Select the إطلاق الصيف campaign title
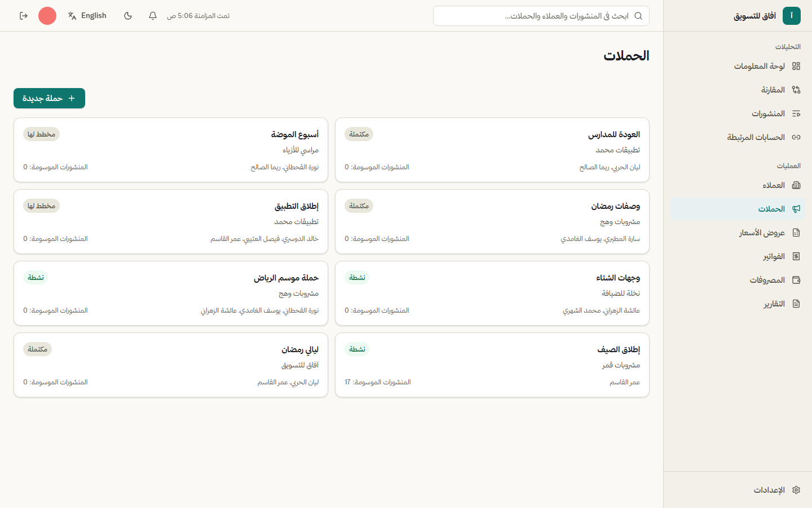812x508 pixels. (619, 349)
